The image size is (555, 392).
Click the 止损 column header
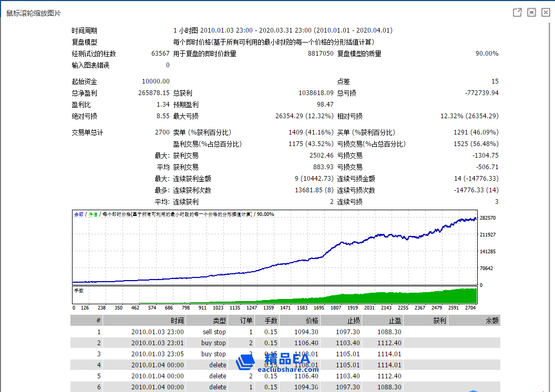tap(353, 321)
